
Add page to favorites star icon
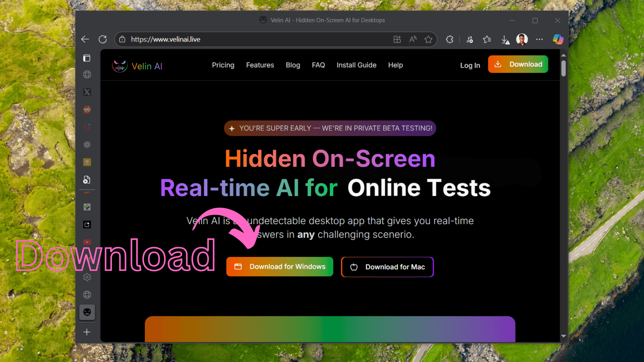[x=428, y=40]
